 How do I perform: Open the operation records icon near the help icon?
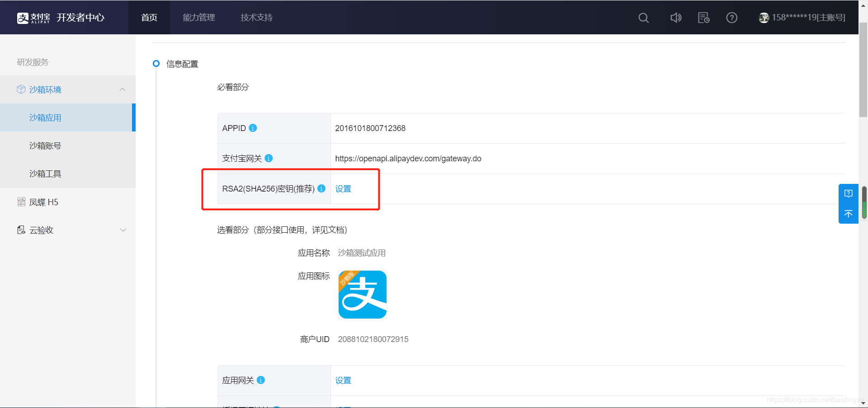coord(703,18)
